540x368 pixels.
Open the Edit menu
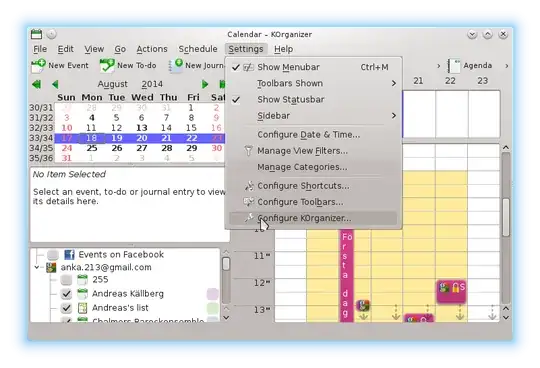point(65,49)
